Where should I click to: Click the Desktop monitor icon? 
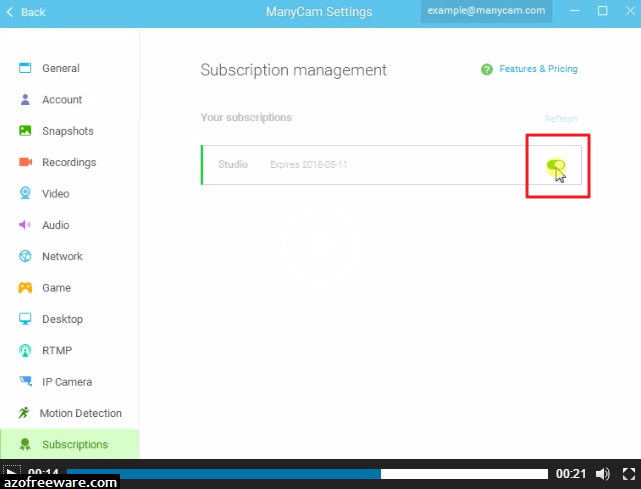[x=25, y=319]
